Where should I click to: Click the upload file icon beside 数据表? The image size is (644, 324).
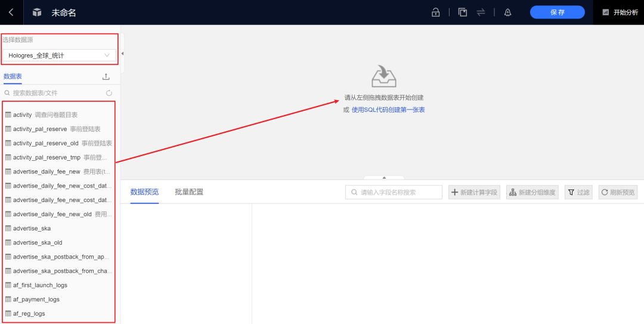(x=106, y=77)
